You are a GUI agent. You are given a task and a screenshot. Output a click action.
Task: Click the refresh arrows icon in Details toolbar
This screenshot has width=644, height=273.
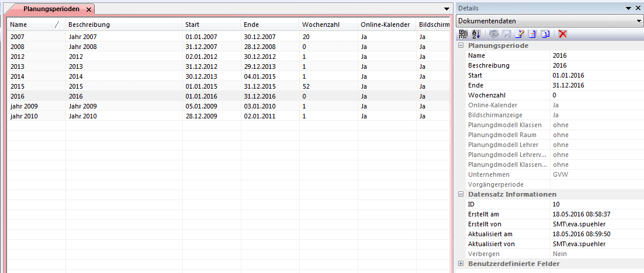(x=494, y=34)
